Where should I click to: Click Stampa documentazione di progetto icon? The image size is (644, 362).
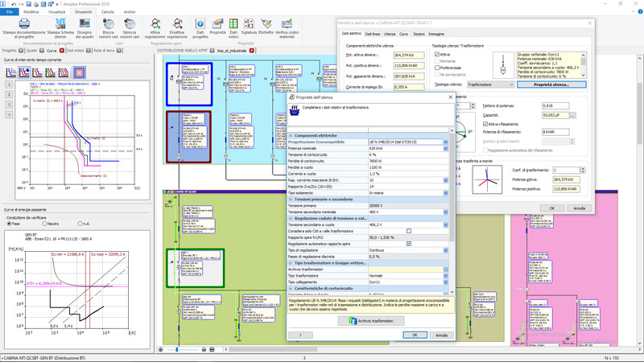(24, 24)
